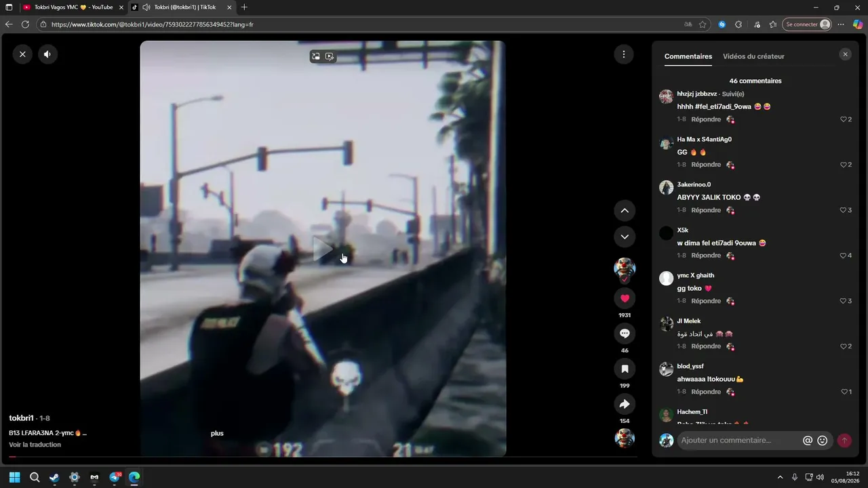Close the TikTok video viewer
Image resolution: width=868 pixels, height=488 pixels.
coord(22,54)
